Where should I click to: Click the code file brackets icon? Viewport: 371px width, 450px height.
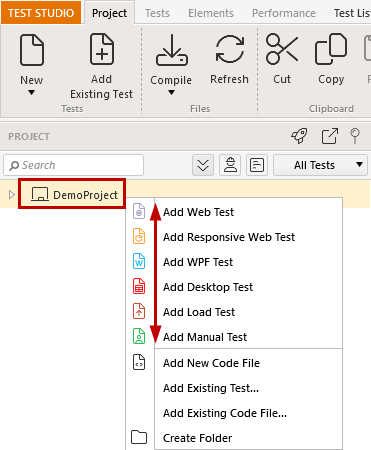click(x=139, y=362)
